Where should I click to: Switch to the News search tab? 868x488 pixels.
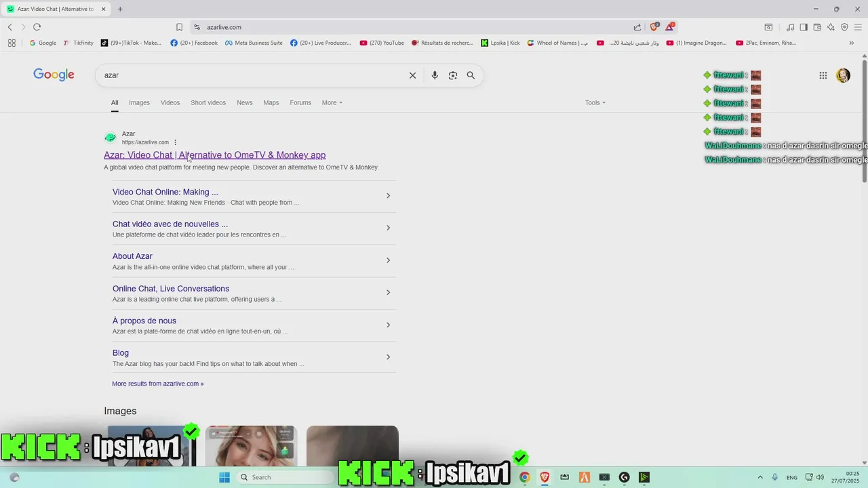click(x=244, y=102)
